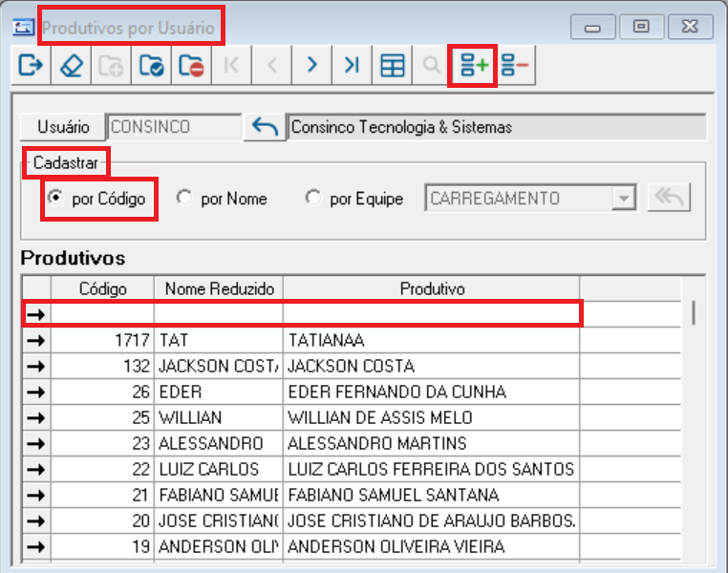This screenshot has height=573, width=728.
Task: Go to next record arrow
Action: click(x=311, y=65)
